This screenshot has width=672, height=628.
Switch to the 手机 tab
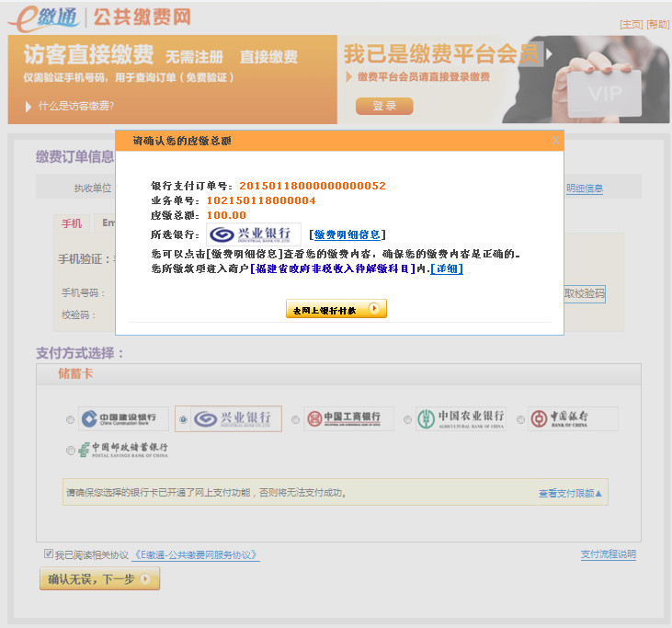[x=72, y=223]
